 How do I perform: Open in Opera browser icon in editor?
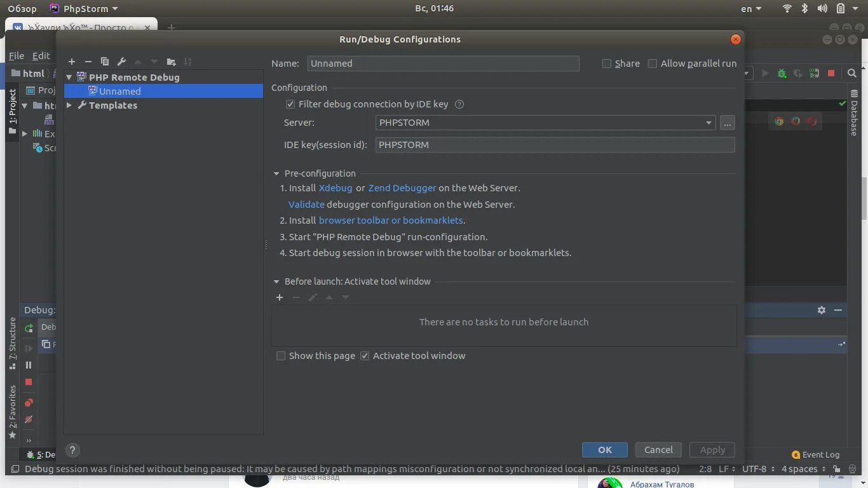pyautogui.click(x=812, y=121)
